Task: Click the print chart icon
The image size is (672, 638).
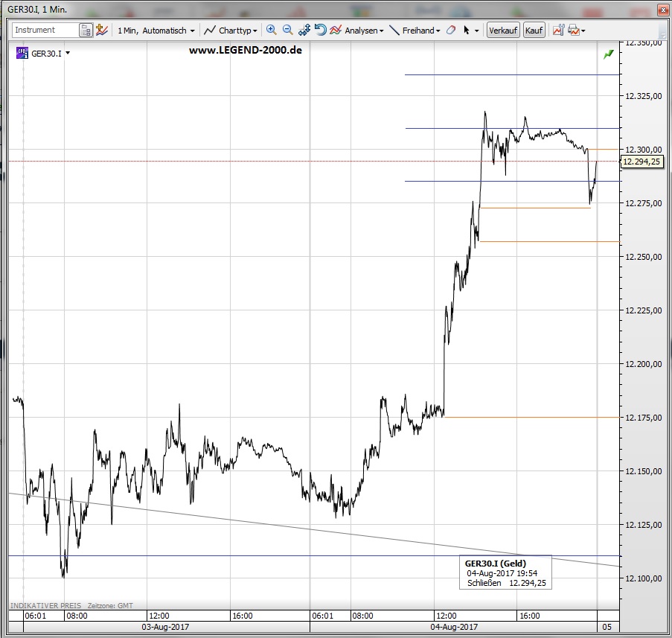Action: pos(574,30)
